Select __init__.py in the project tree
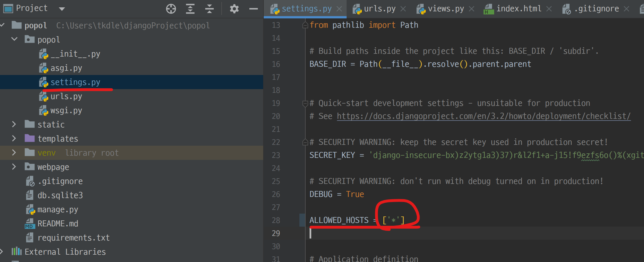644x262 pixels. click(x=75, y=54)
